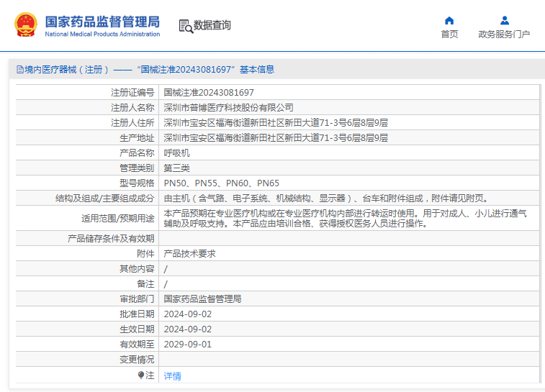Click the 审批部门 value 国家药品监督管理局
This screenshot has height=392, width=545.
(x=202, y=299)
